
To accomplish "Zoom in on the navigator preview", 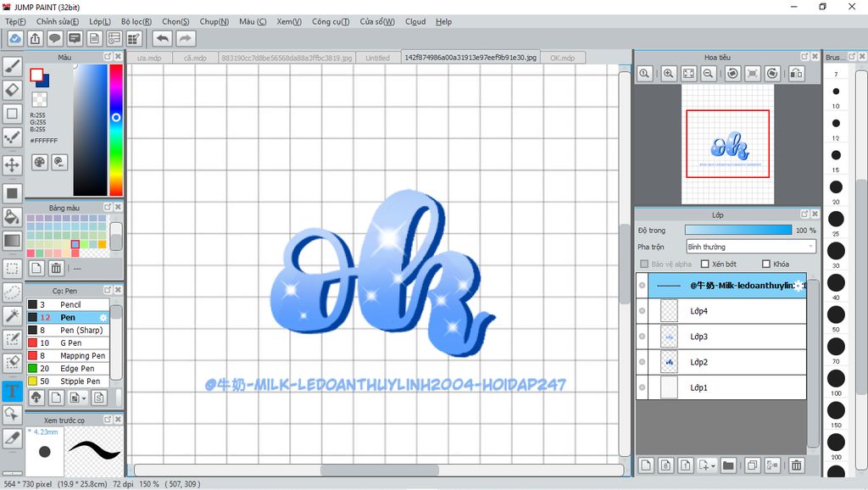I will tap(669, 74).
